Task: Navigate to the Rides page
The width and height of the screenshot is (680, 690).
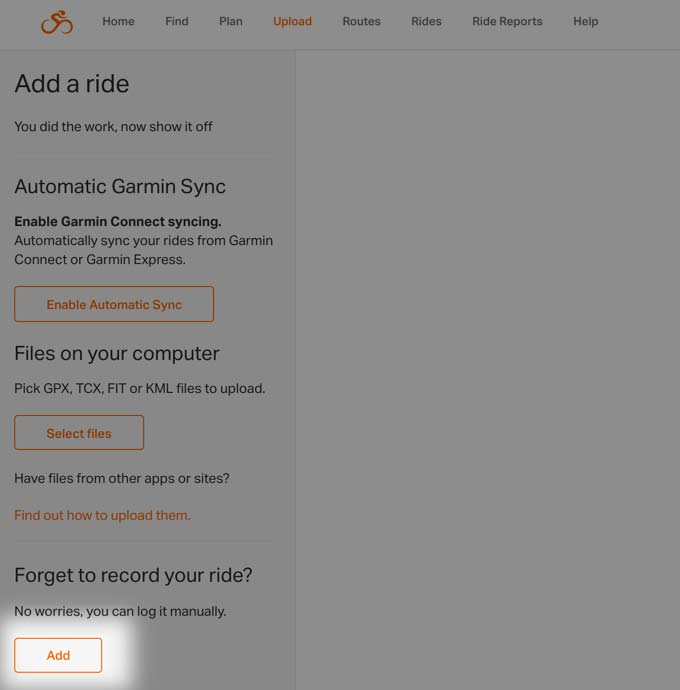Action: pyautogui.click(x=426, y=21)
